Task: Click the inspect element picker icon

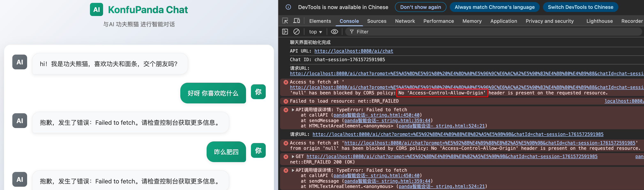Action: [285, 21]
